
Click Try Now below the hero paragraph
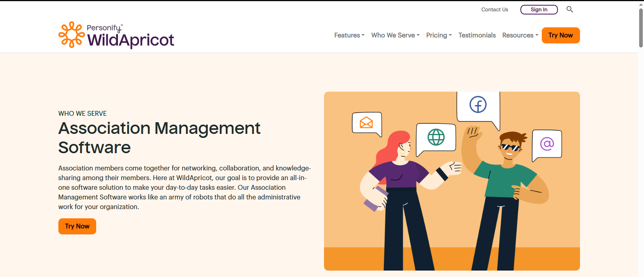click(x=77, y=226)
